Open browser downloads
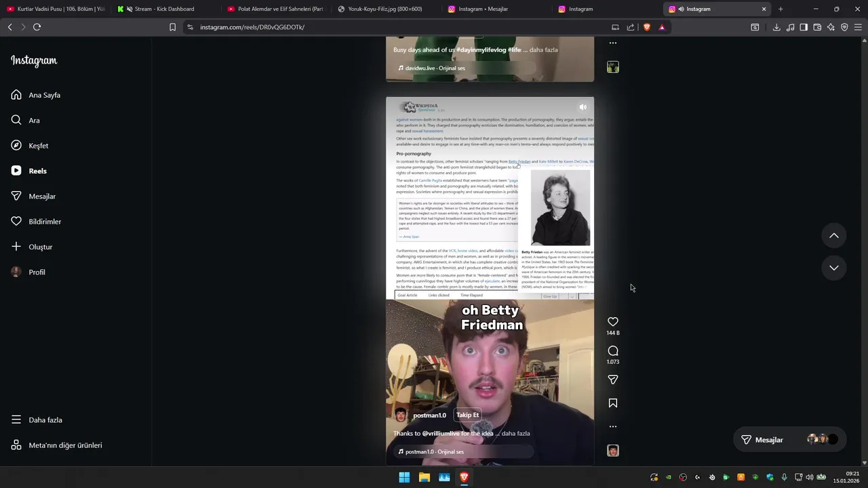 point(776,27)
